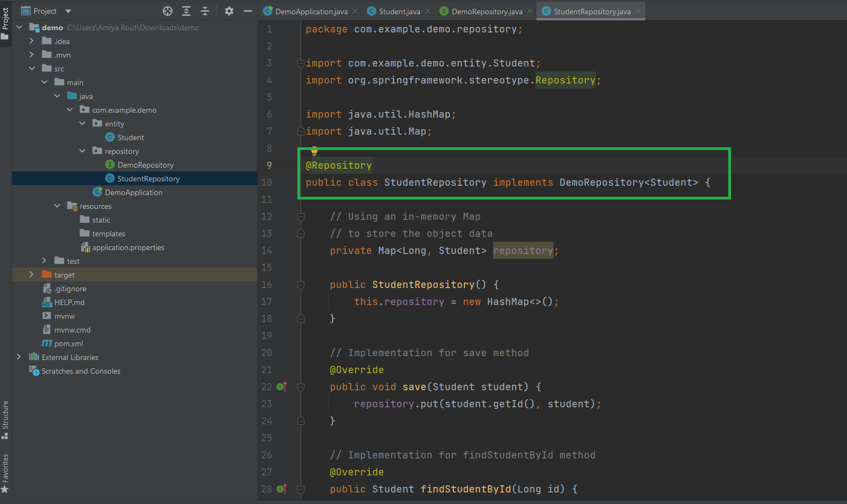Open the Project view dropdown
Screen dimensions: 847x504
tap(68, 11)
